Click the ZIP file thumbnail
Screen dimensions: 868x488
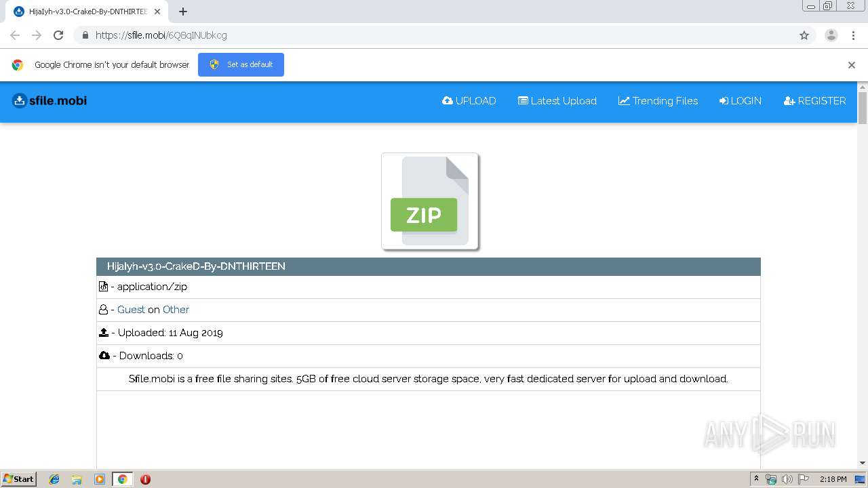coord(430,201)
